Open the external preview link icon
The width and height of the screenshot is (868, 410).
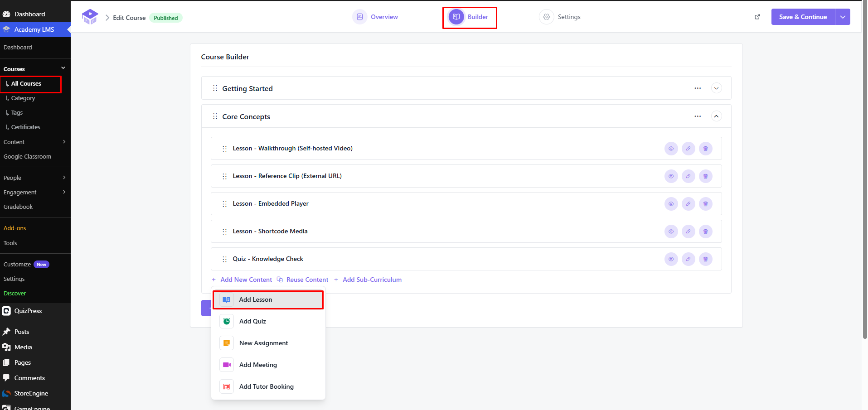(757, 17)
